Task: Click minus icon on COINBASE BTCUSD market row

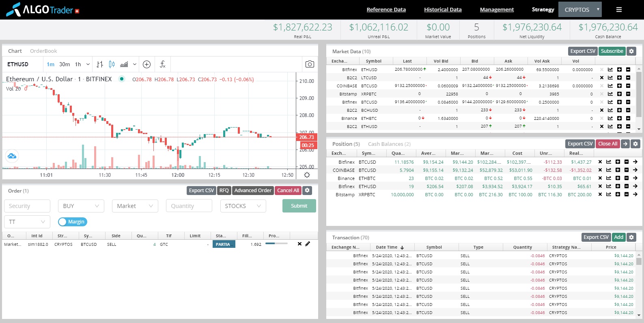Action: 628,86
